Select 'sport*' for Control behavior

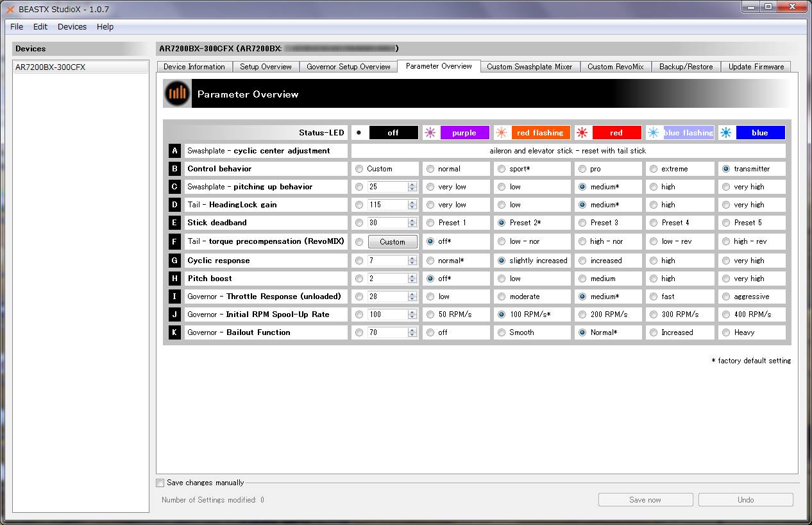pyautogui.click(x=502, y=169)
